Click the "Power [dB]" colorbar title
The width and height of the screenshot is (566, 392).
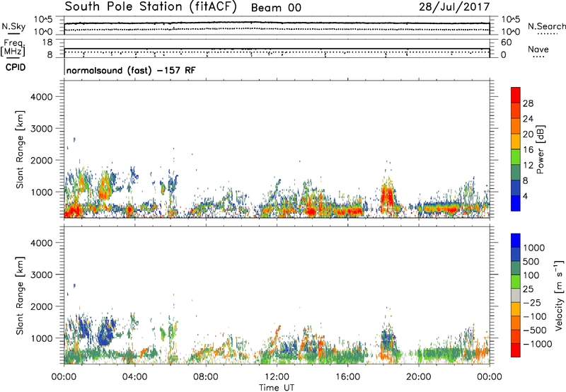tap(540, 149)
